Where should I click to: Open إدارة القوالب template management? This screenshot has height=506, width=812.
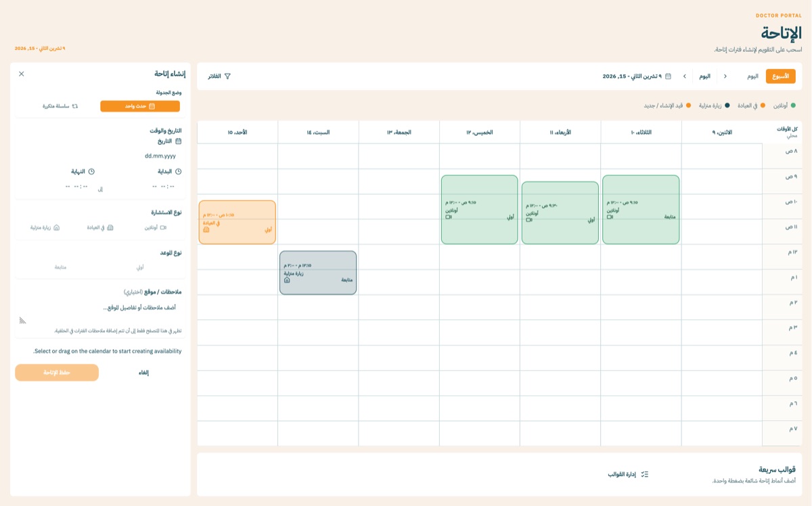tap(628, 474)
